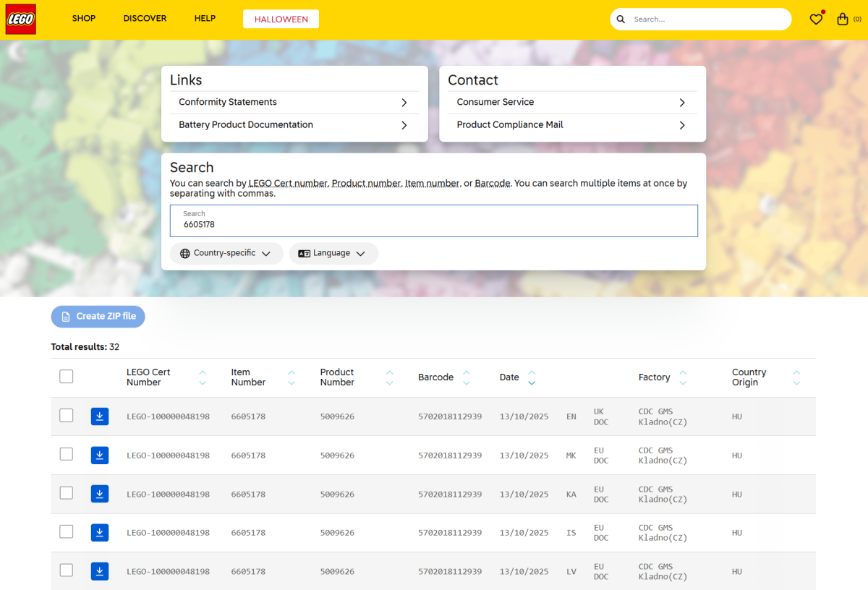Image resolution: width=868 pixels, height=590 pixels.
Task: Download certificate for LV row
Action: pyautogui.click(x=100, y=571)
